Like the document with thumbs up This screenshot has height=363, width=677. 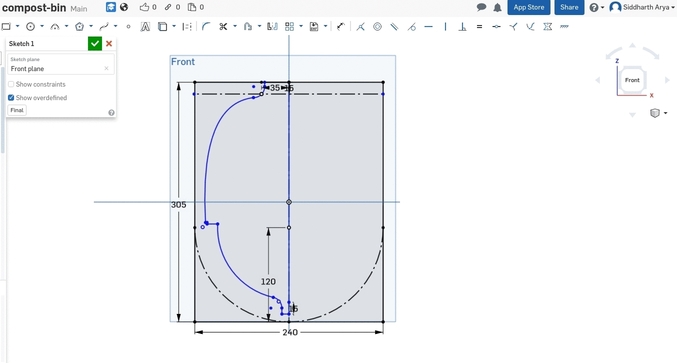tap(144, 7)
